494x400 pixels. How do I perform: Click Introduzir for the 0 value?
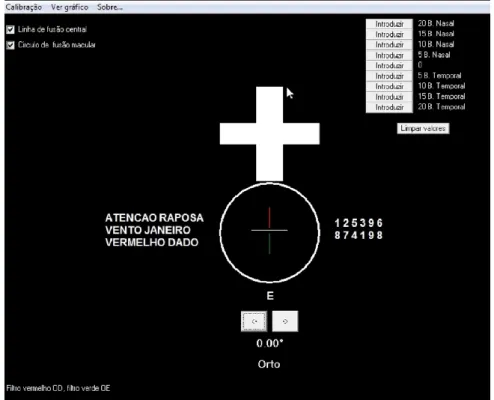(389, 65)
